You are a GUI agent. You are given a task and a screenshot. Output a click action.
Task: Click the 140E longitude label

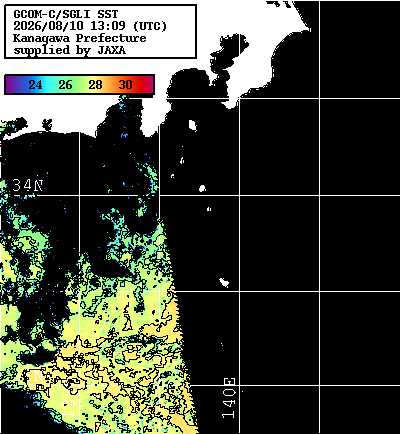click(229, 398)
